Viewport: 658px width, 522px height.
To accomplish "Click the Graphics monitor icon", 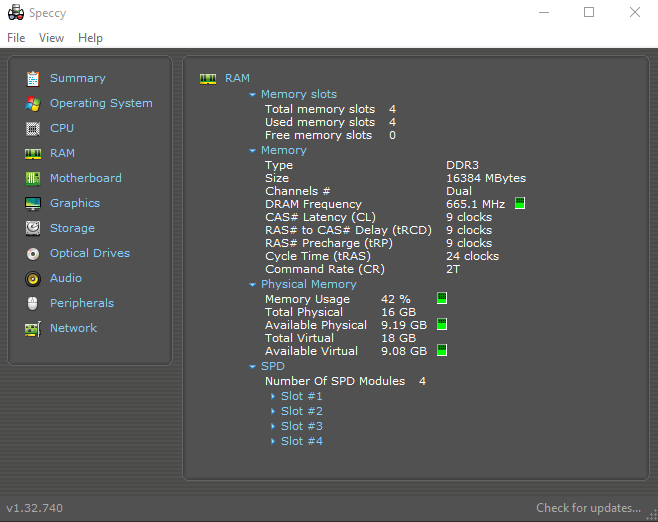I will [x=33, y=204].
